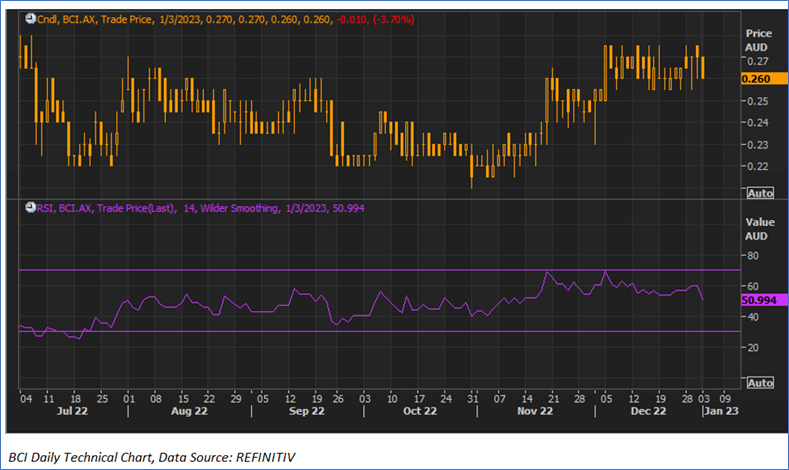Viewport: 789px width, 470px height.
Task: Click the Price AUD axis title
Action: click(758, 40)
